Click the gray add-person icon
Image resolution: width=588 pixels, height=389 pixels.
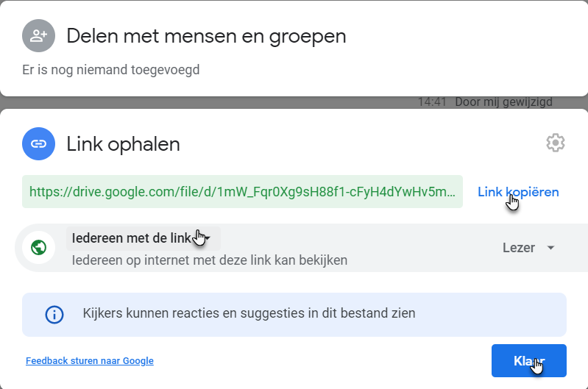pos(38,36)
